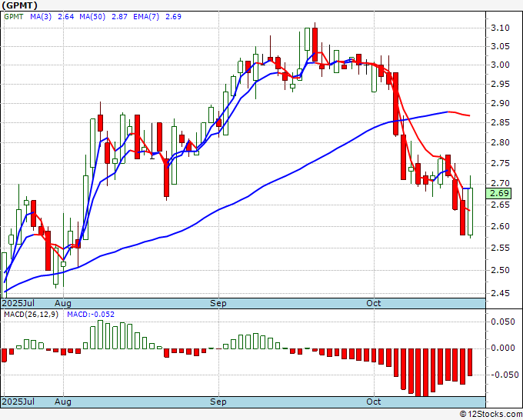Click the 2.60 price axis label
The height and width of the screenshot is (420, 523).
pos(501,226)
